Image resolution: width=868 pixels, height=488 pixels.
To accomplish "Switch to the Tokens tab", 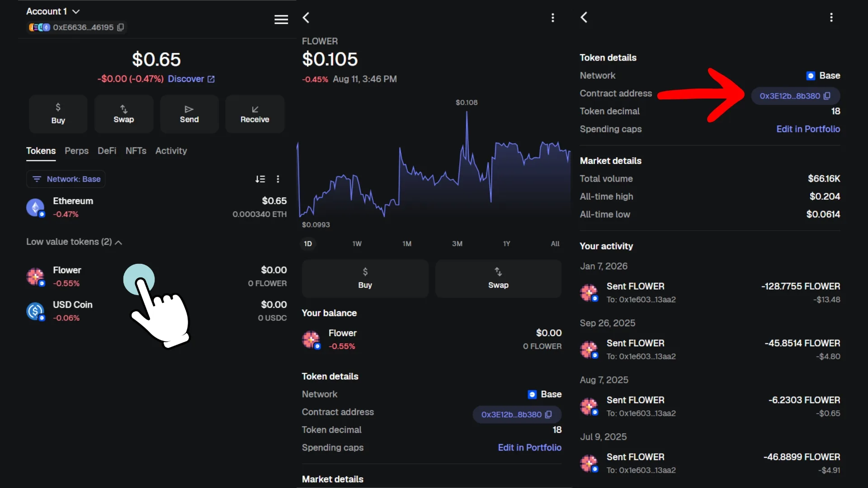I will pos(41,151).
